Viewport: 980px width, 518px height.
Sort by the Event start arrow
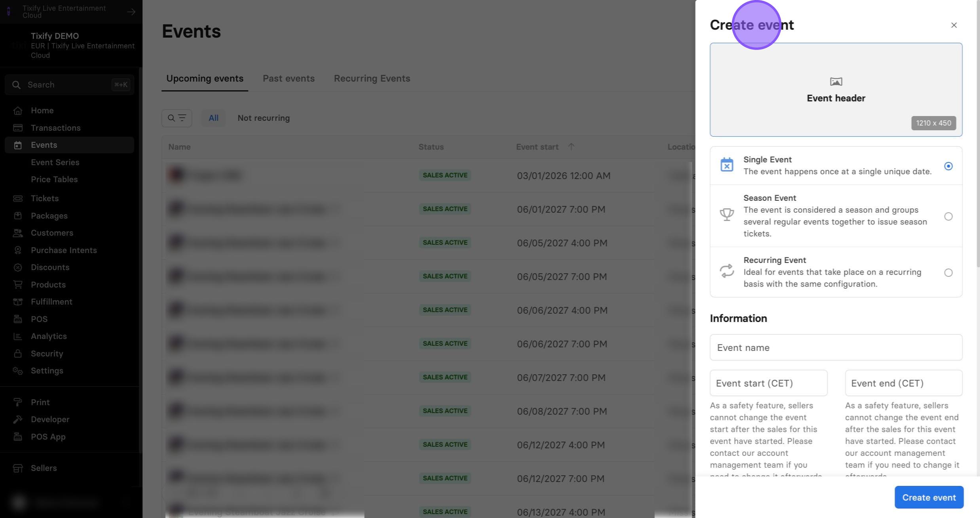tap(571, 147)
